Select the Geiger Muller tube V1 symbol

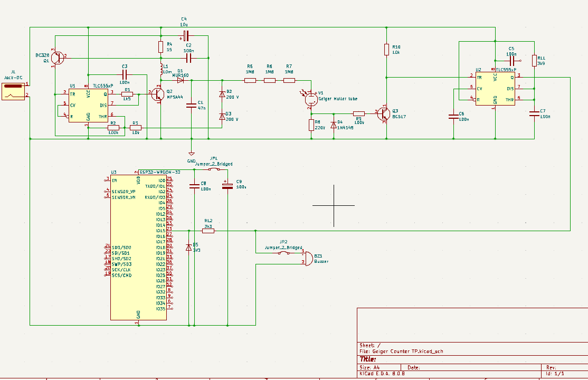(312, 100)
